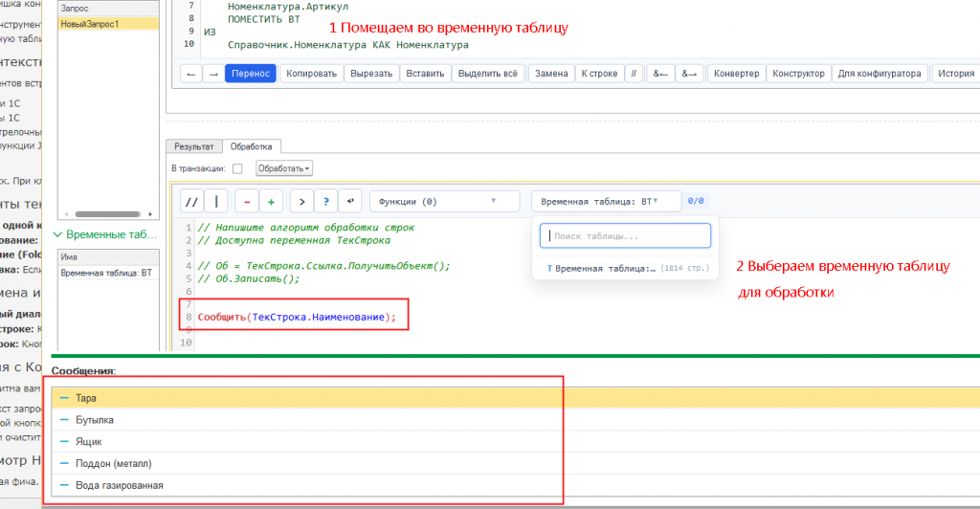Click the blue question mark help button
The height and width of the screenshot is (509, 980).
[x=325, y=202]
